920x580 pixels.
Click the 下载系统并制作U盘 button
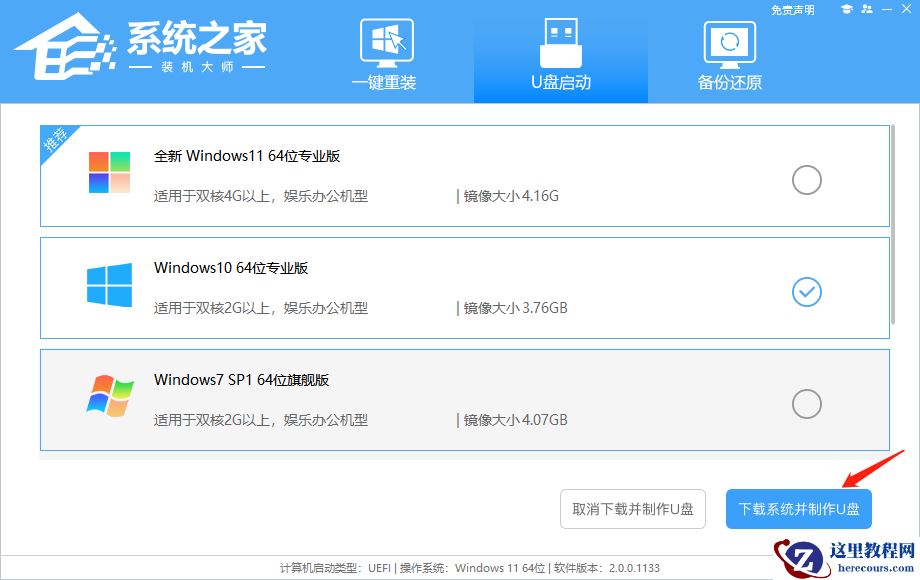799,508
